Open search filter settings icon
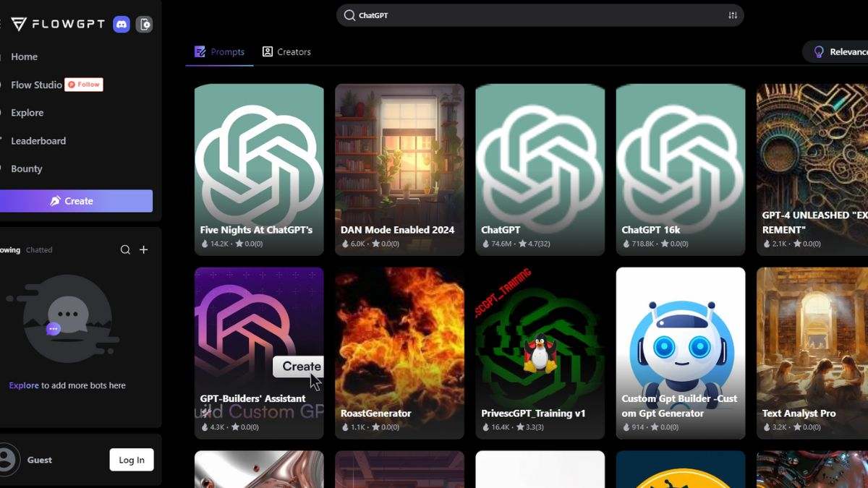This screenshot has height=488, width=868. 733,15
